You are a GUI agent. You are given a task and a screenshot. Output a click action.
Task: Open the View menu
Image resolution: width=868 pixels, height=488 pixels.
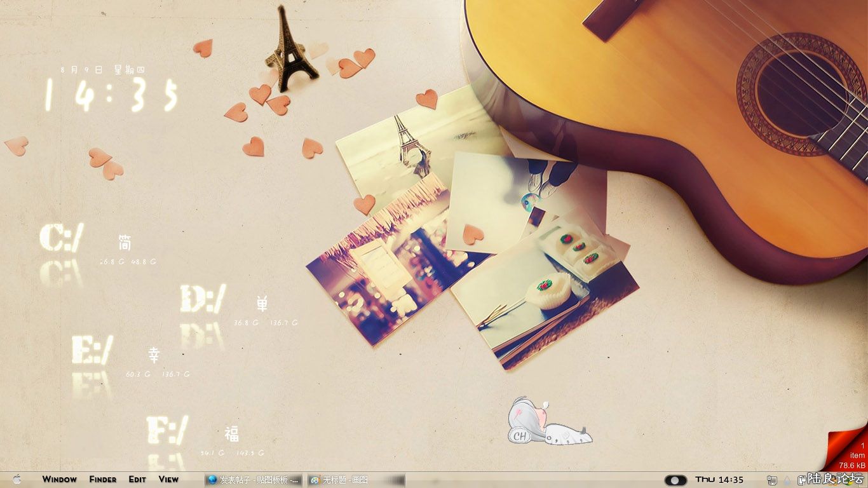coord(168,479)
